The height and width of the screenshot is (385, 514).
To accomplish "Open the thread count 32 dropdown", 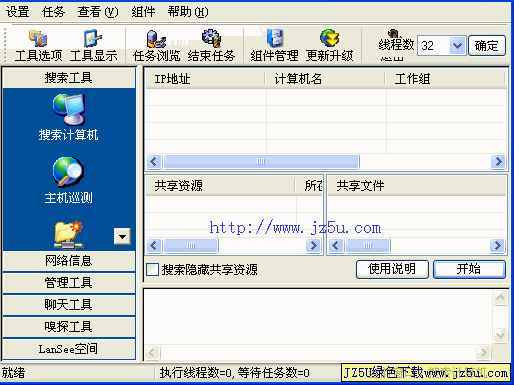I will click(x=457, y=46).
